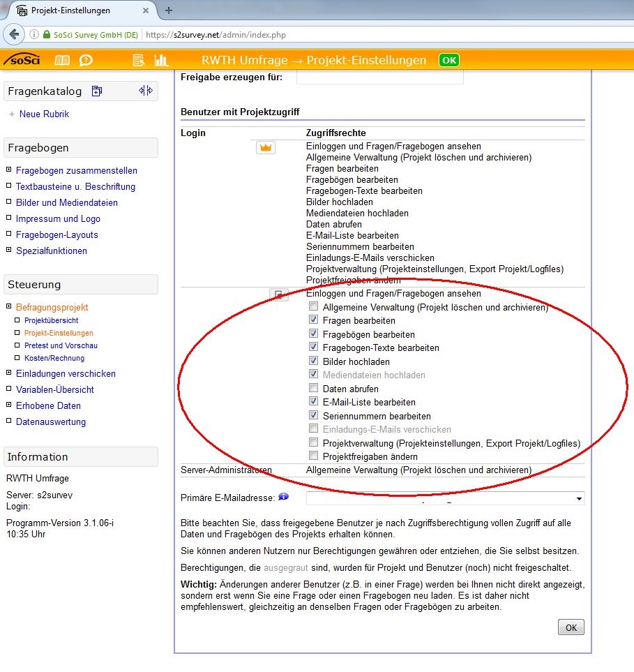Screen dimensions: 634x672
Task: Open Datenauswertung page
Action: (50, 421)
